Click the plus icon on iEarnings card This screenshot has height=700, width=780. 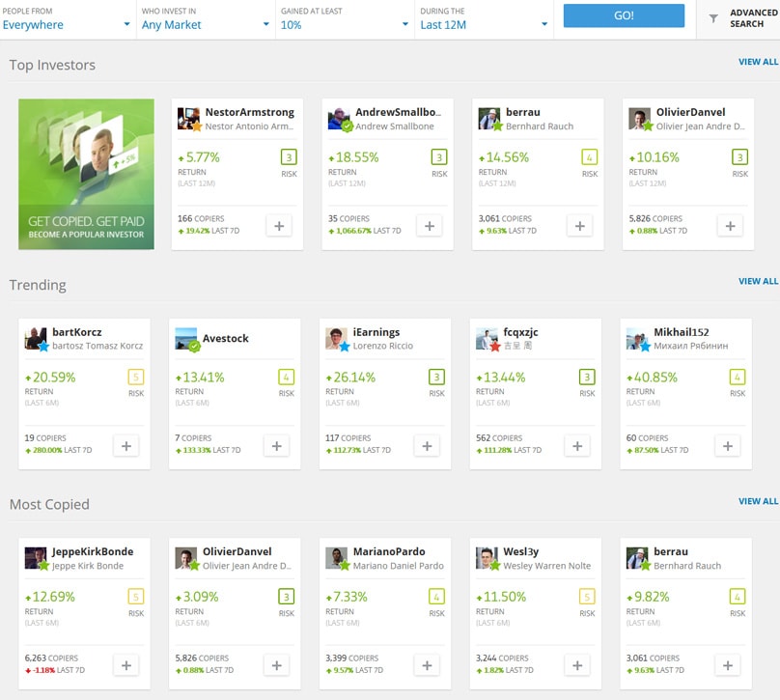click(x=427, y=446)
